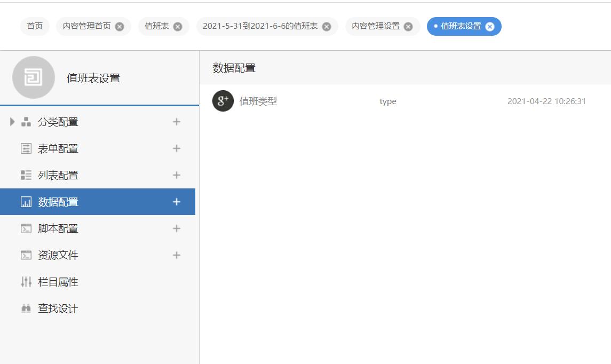
Task: Go to 脚本配置 section
Action: tap(58, 229)
